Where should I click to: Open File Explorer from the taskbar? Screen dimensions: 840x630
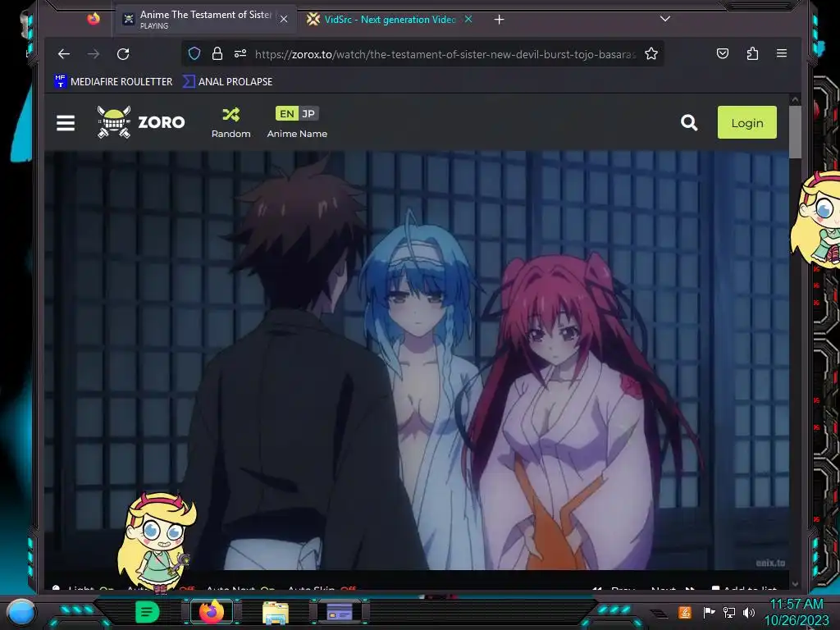(276, 612)
